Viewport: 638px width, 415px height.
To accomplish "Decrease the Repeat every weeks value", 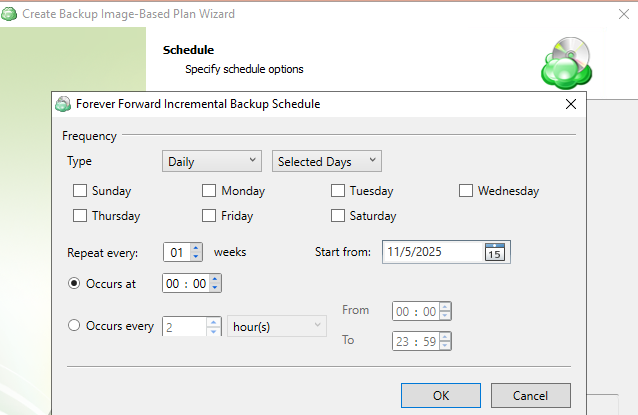I will [196, 257].
